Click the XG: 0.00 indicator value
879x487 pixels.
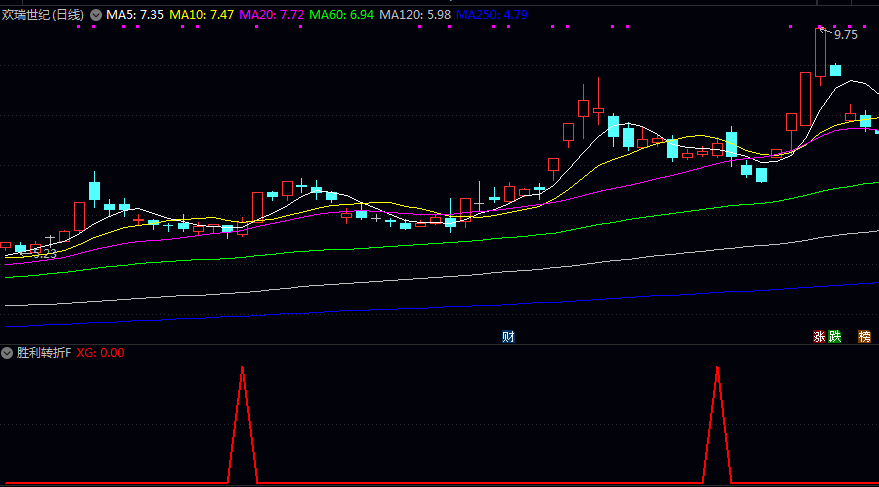101,353
